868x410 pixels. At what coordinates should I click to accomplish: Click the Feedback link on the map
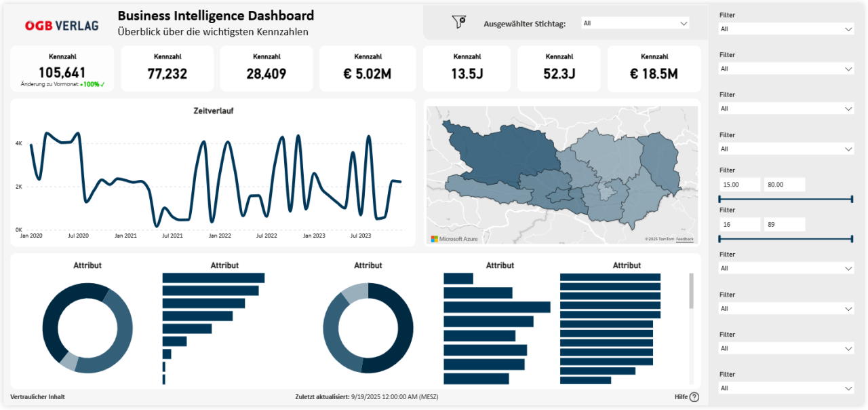coord(684,239)
